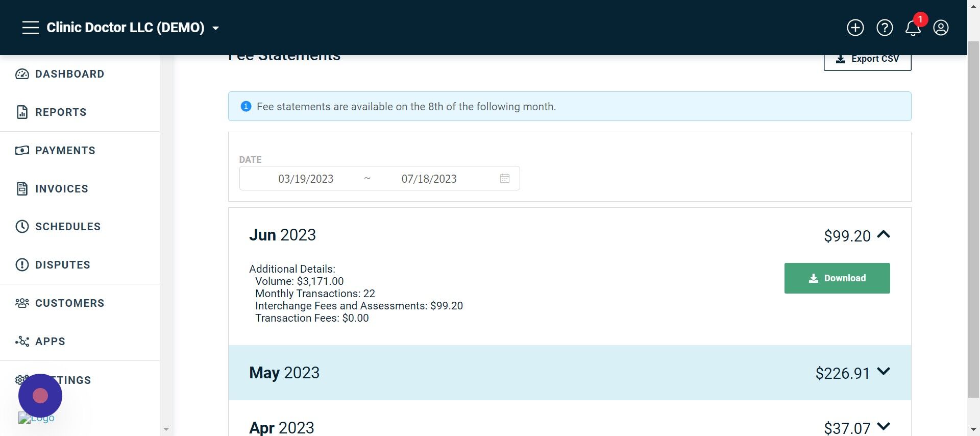Click the start date 03/19/2023 field
Screen dimensions: 980x436
[x=306, y=179]
